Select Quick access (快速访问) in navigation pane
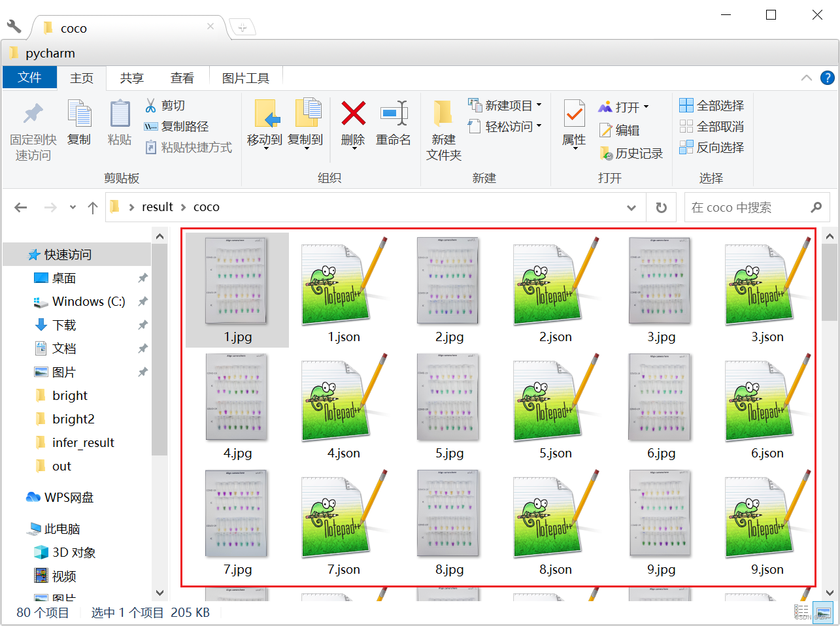 tap(77, 254)
